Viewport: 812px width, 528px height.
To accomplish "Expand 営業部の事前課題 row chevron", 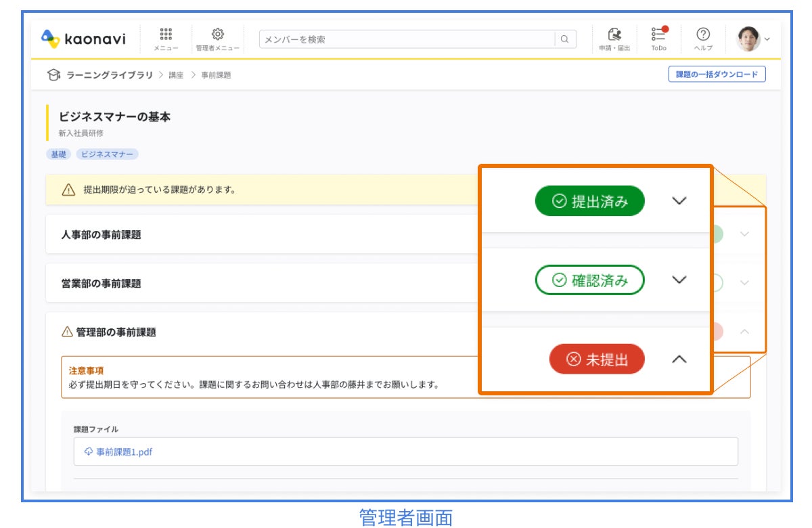I will pyautogui.click(x=745, y=283).
